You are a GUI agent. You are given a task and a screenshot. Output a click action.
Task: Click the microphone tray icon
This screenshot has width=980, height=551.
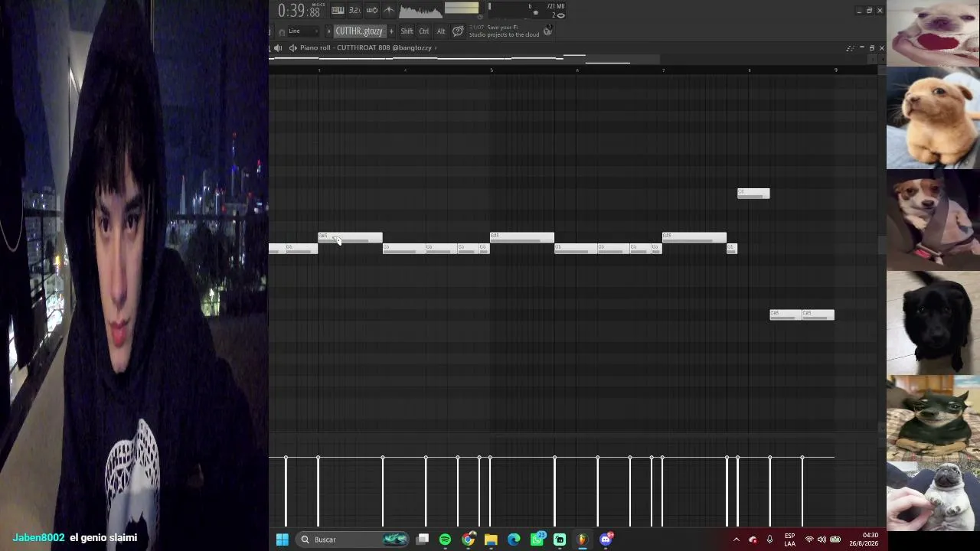[x=769, y=540]
